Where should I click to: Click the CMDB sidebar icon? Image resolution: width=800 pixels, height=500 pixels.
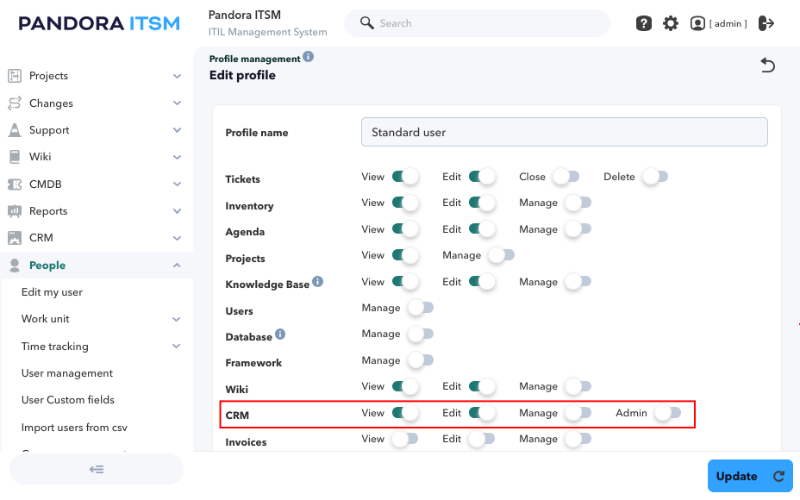click(15, 184)
